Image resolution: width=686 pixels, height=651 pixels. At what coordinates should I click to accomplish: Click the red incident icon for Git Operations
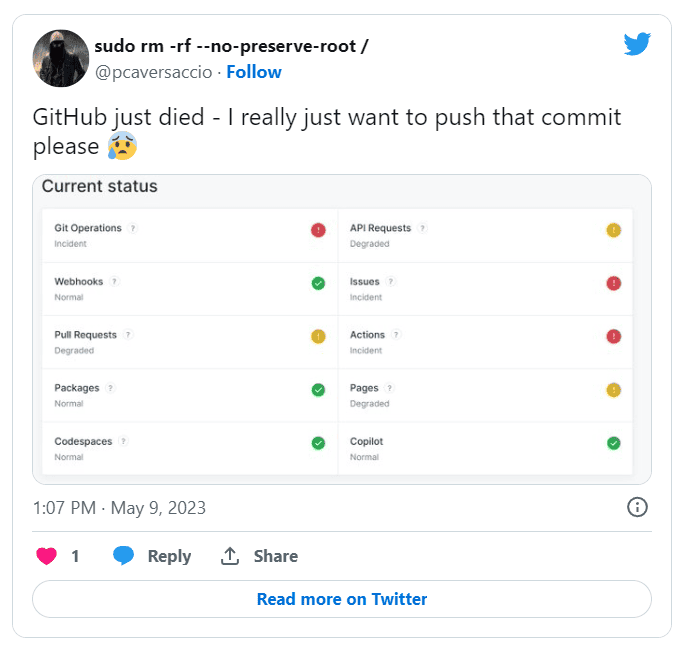point(318,230)
